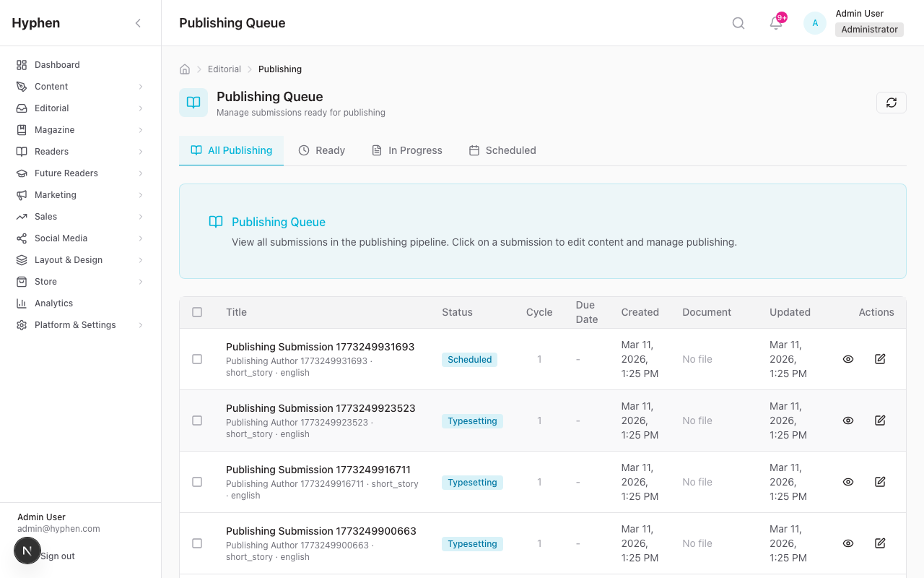Viewport: 924px width, 578px height.
Task: Expand the Platform & Settings sidebar section
Action: tap(74, 324)
